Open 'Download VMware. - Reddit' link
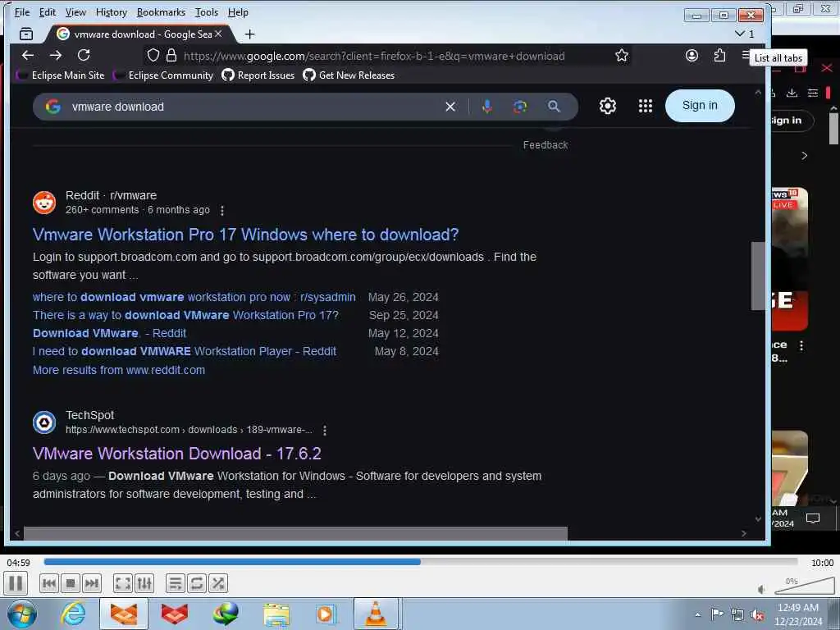The image size is (840, 630). coord(109,333)
